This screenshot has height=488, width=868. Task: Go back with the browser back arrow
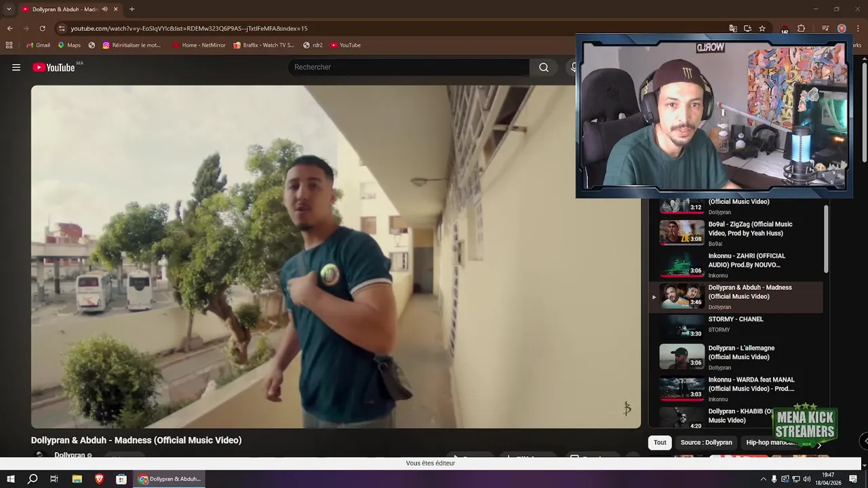tap(9, 28)
